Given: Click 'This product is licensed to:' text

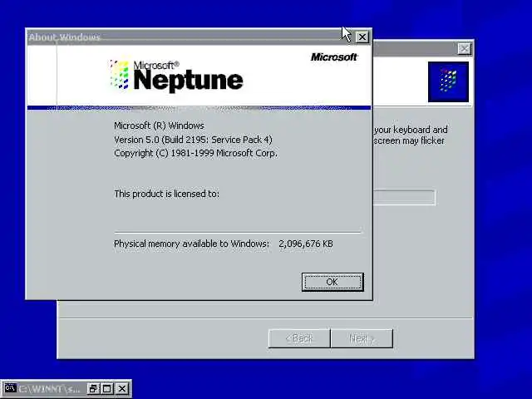Looking at the screenshot, I should 166,194.
